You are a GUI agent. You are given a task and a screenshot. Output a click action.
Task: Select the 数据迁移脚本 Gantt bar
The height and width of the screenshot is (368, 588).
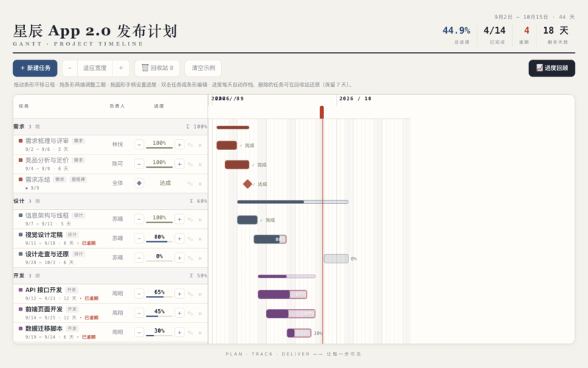(x=299, y=333)
